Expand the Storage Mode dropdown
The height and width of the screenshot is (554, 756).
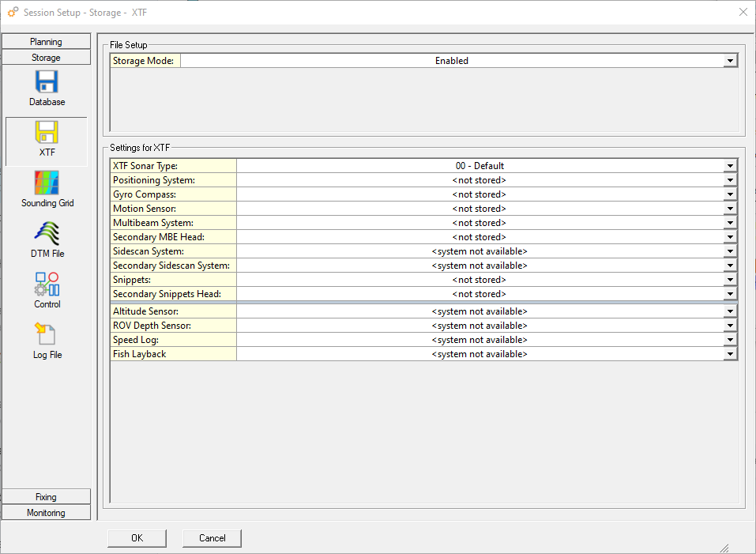[x=730, y=61]
